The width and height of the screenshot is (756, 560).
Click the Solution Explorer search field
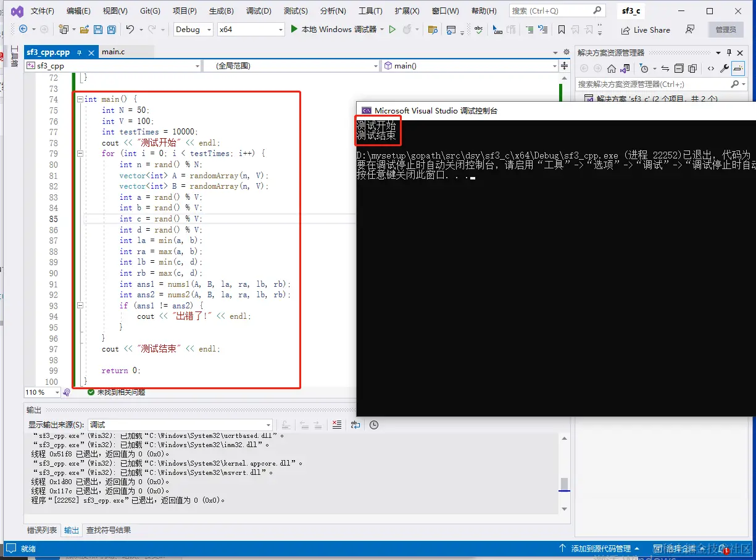pos(660,84)
